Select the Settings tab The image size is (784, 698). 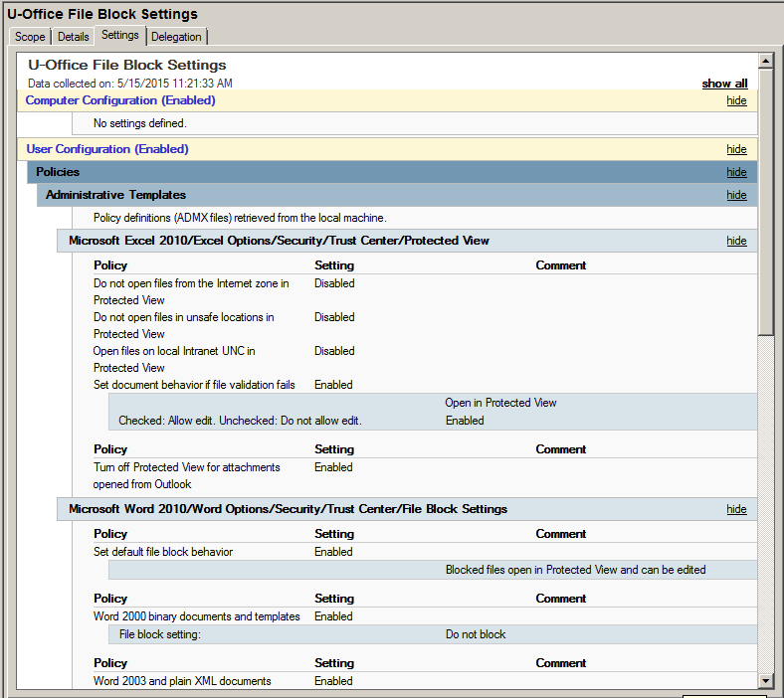[x=120, y=35]
